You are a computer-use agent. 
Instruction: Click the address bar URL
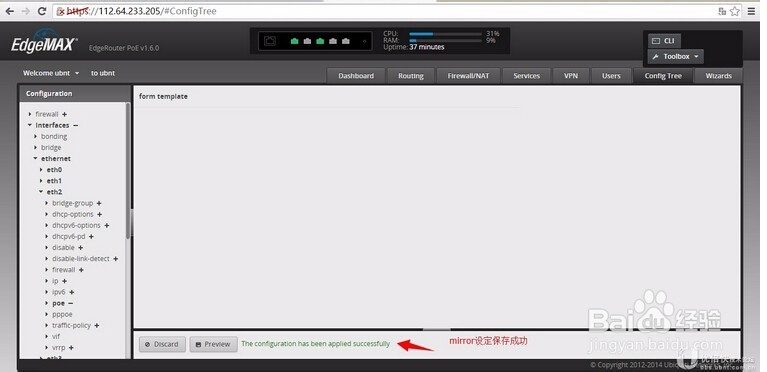click(x=142, y=11)
